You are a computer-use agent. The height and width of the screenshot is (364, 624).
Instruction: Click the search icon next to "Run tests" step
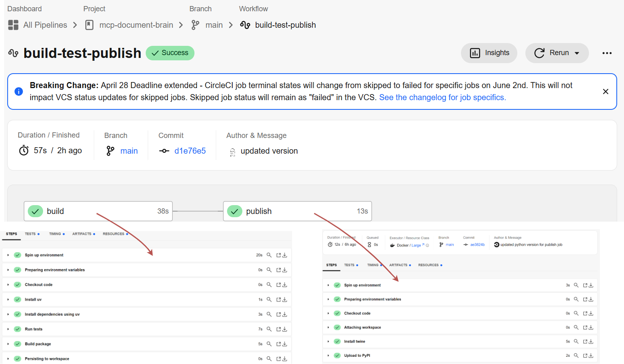coord(269,329)
